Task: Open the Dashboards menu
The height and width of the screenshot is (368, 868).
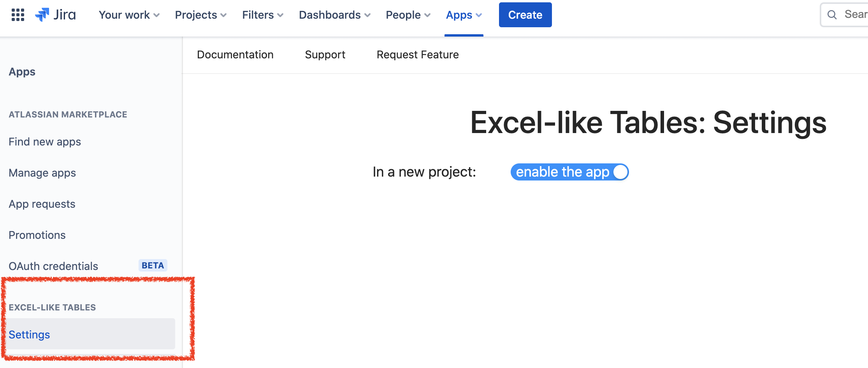Action: tap(334, 15)
